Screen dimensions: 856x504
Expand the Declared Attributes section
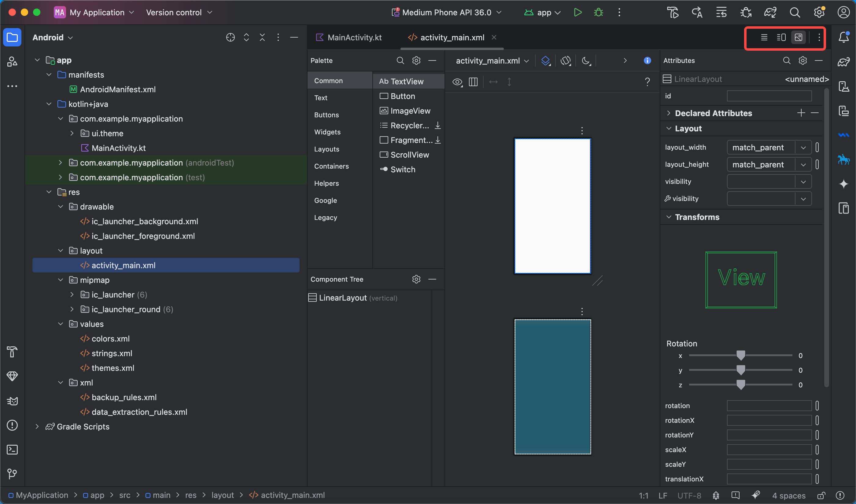click(x=668, y=113)
